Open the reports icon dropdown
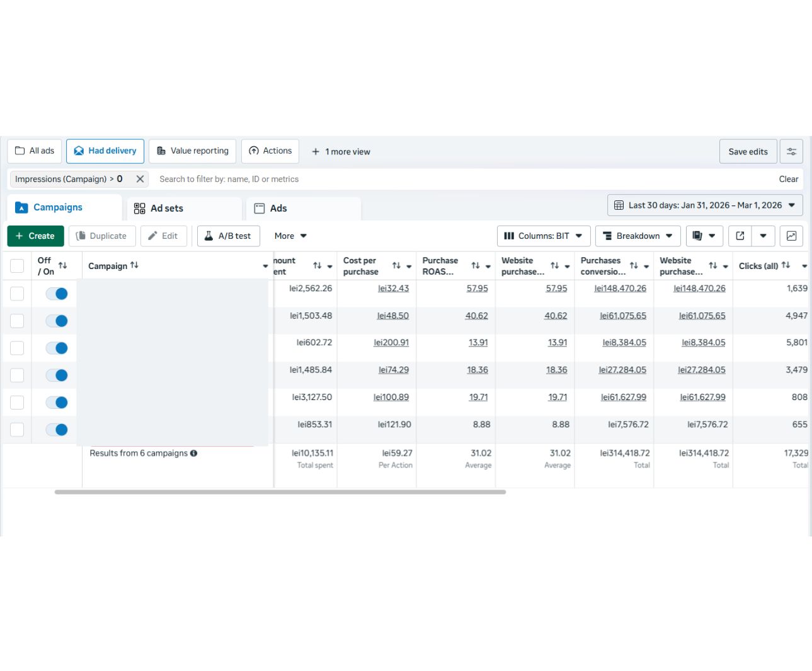 coord(704,236)
